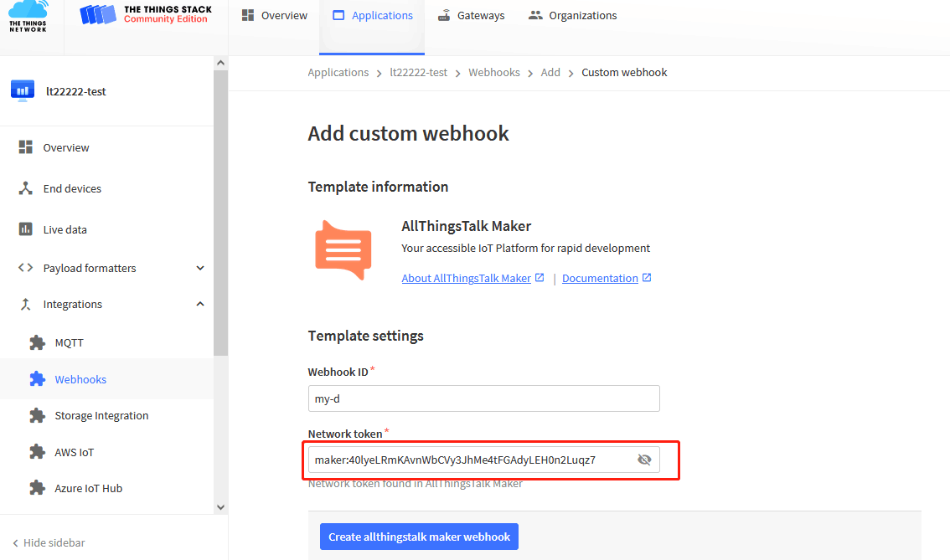The width and height of the screenshot is (950, 560).
Task: Click the Storage Integration puzzle icon
Action: 38,415
